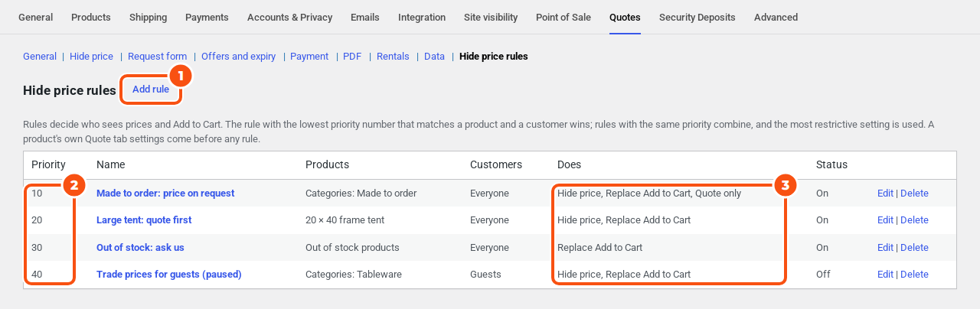The height and width of the screenshot is (309, 980).
Task: Click the 'Replace Add to Cart' cell in Out of stock row
Action: coord(599,248)
